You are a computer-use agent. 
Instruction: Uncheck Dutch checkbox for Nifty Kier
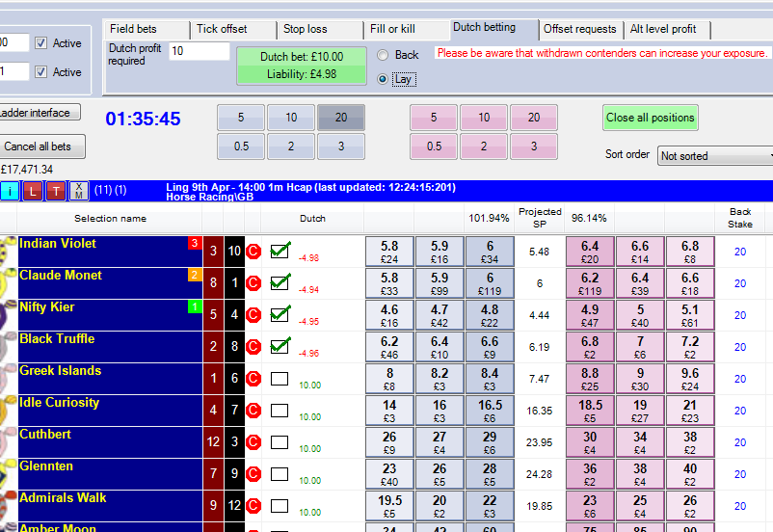280,314
